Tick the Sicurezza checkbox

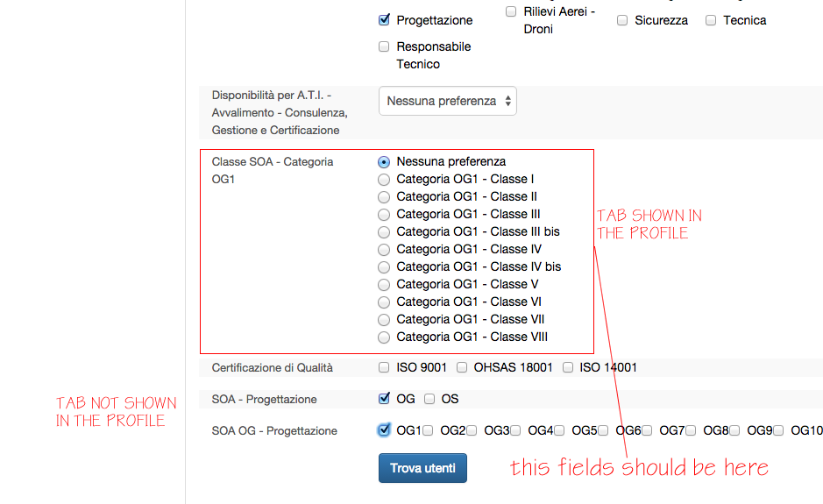[622, 20]
